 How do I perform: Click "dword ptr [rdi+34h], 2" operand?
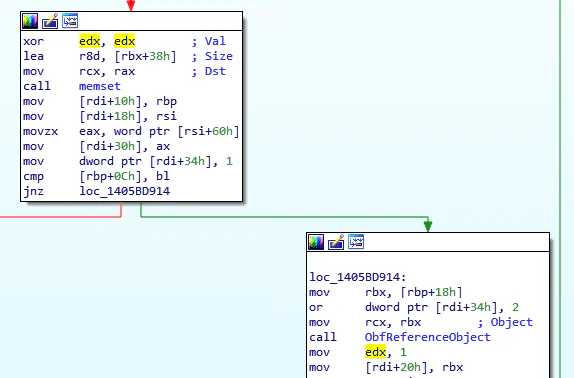[442, 307]
